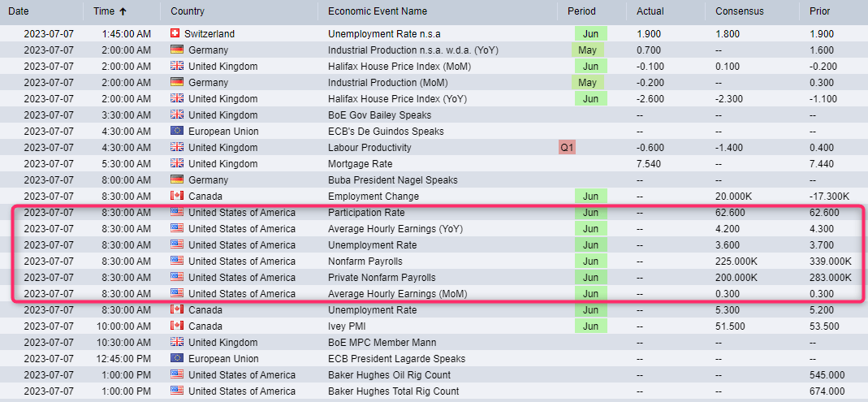Click US flag in Nonfarm Payrolls row
Screen dimensions: 868x402
coord(176,262)
